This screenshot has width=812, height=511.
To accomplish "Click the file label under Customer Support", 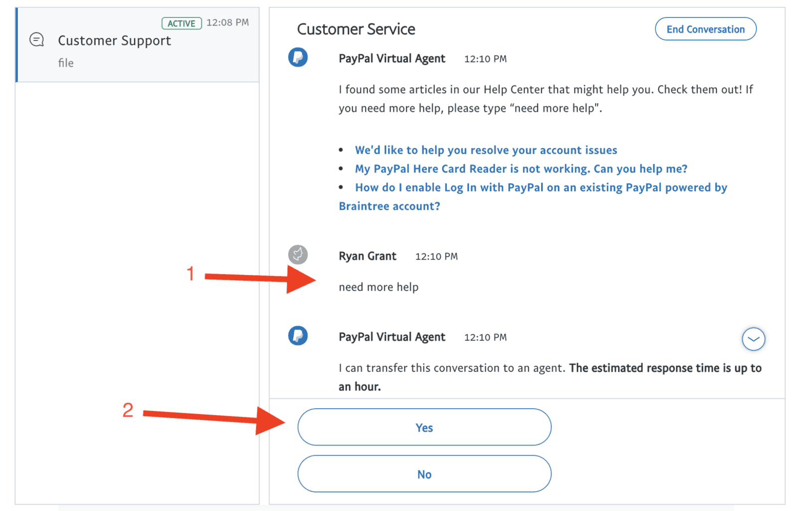I will coord(65,63).
